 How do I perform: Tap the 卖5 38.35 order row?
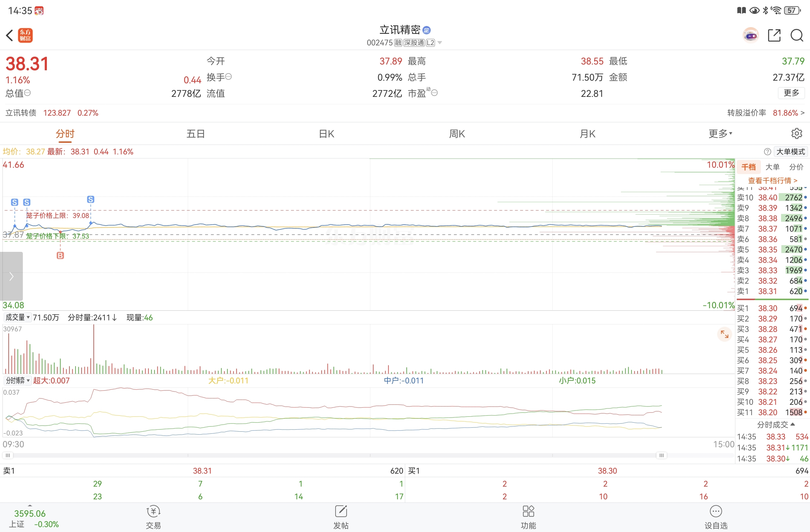[x=772, y=250]
